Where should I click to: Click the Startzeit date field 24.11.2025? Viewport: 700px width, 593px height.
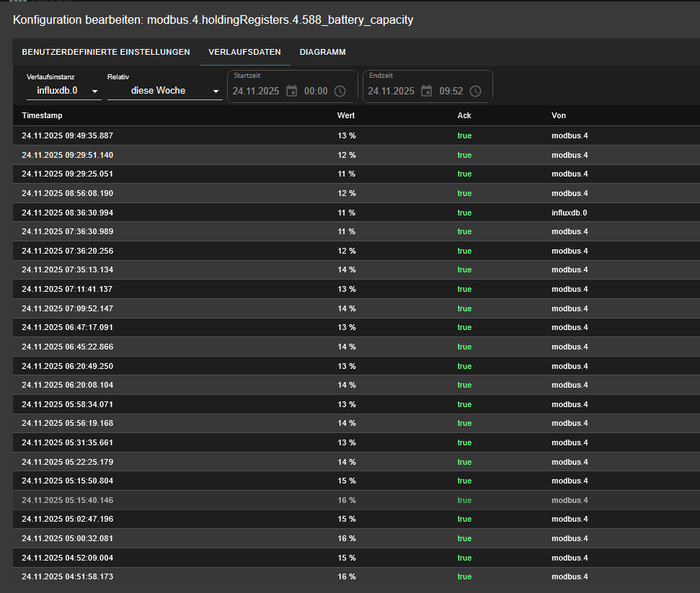point(256,91)
